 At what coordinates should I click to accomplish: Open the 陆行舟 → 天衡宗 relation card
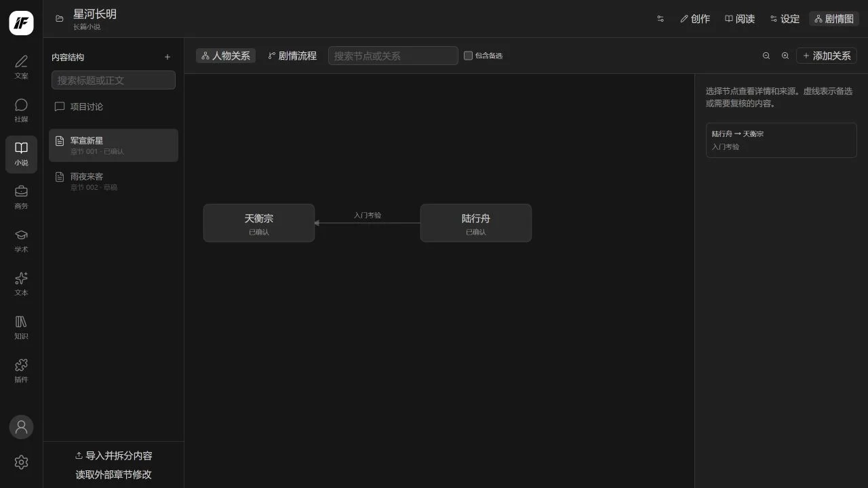pyautogui.click(x=781, y=140)
